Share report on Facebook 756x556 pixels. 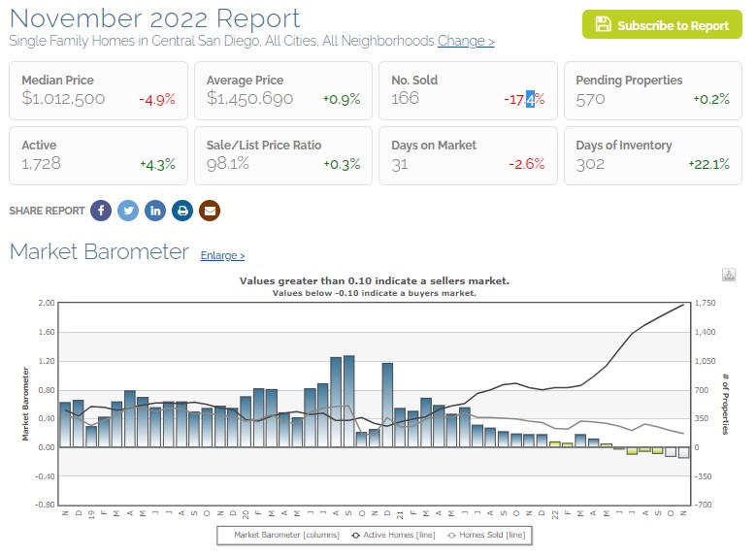click(x=101, y=211)
